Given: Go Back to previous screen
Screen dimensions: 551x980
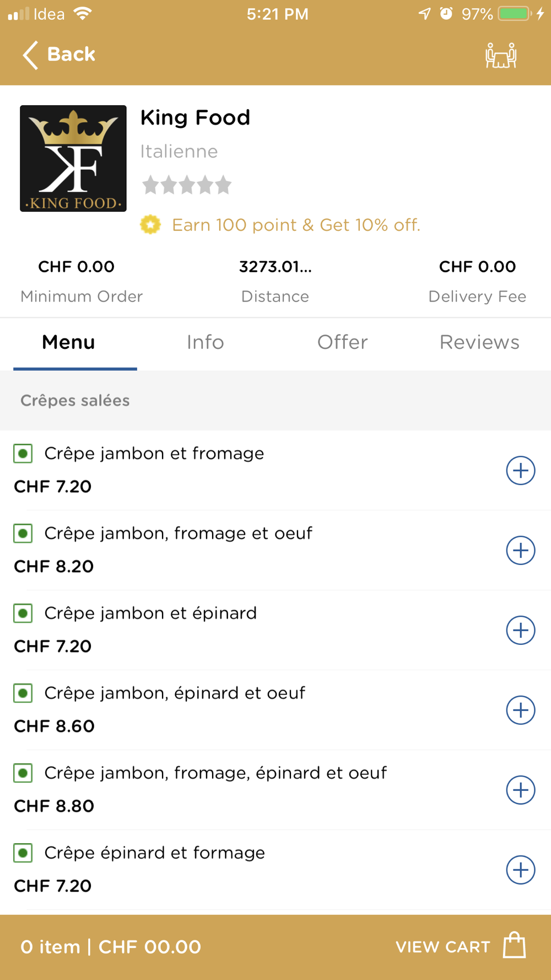Looking at the screenshot, I should click(59, 55).
